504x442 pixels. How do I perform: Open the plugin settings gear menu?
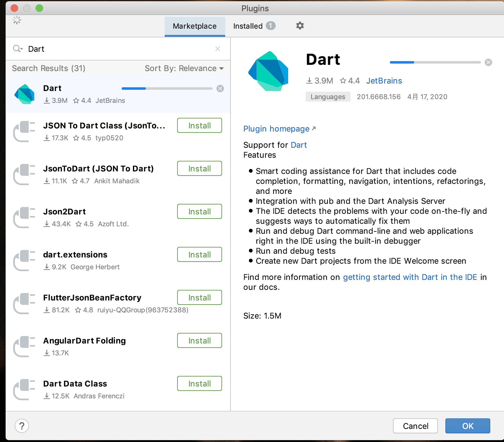click(300, 26)
